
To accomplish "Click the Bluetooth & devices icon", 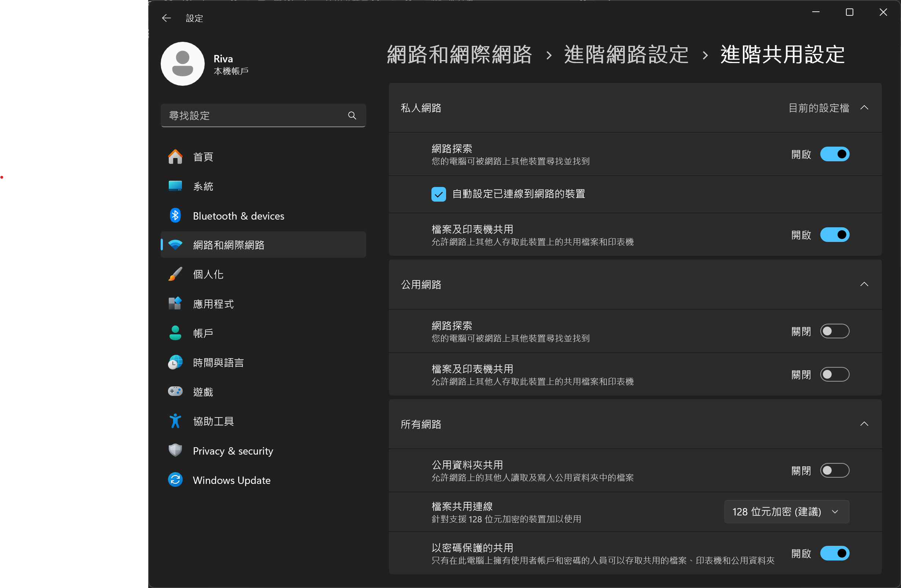I will point(175,216).
